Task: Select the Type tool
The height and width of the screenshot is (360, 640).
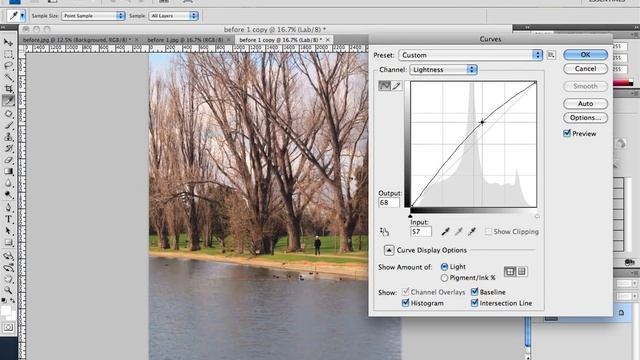Action: pyautogui.click(x=8, y=219)
